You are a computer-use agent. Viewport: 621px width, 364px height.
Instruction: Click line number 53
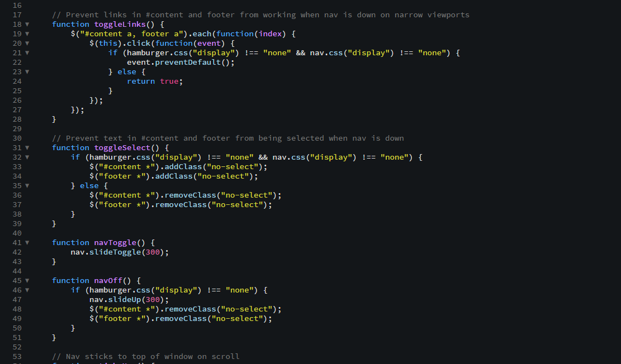click(x=17, y=356)
